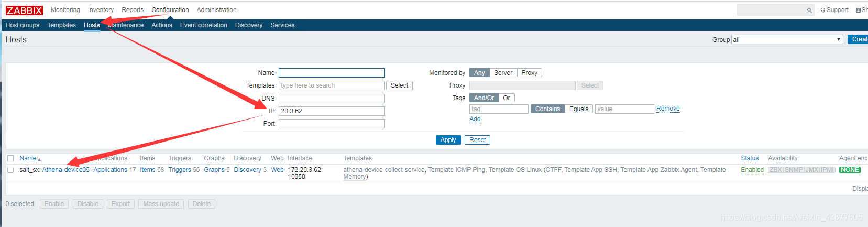Screen dimensions: 868x227
Task: Add another tag filter
Action: tap(475, 119)
